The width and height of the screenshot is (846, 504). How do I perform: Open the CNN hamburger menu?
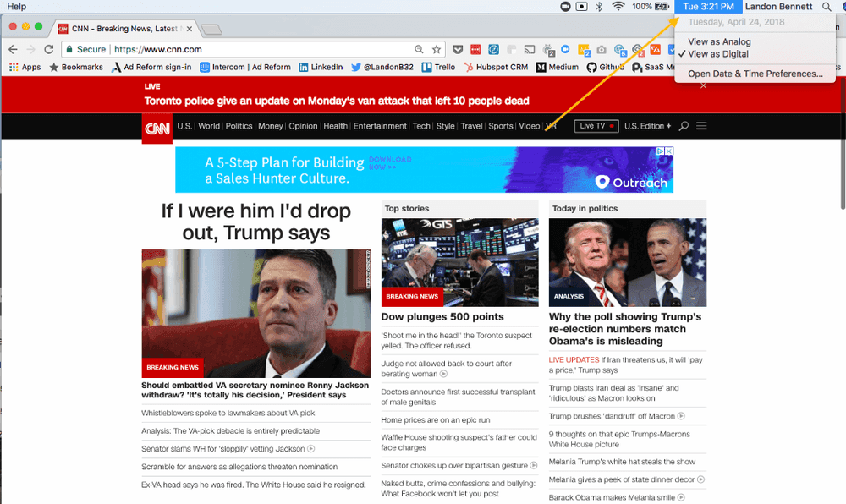[701, 126]
